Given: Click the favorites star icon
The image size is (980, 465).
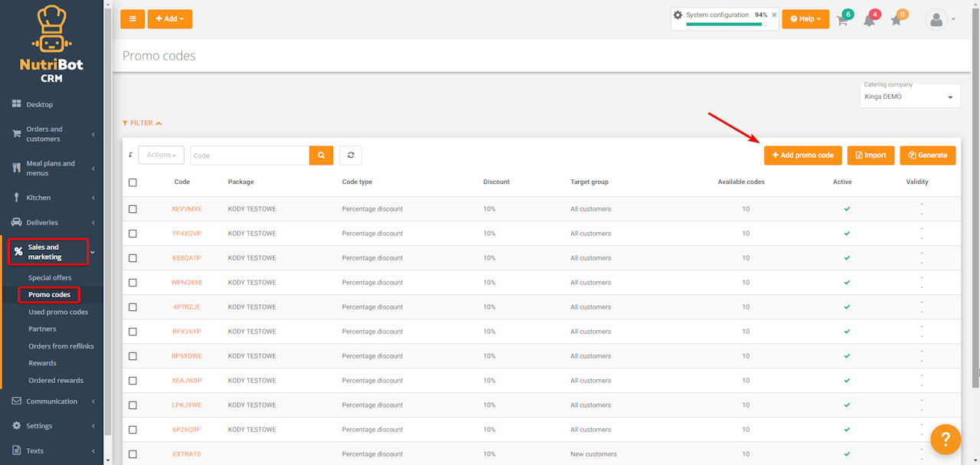Looking at the screenshot, I should (897, 20).
